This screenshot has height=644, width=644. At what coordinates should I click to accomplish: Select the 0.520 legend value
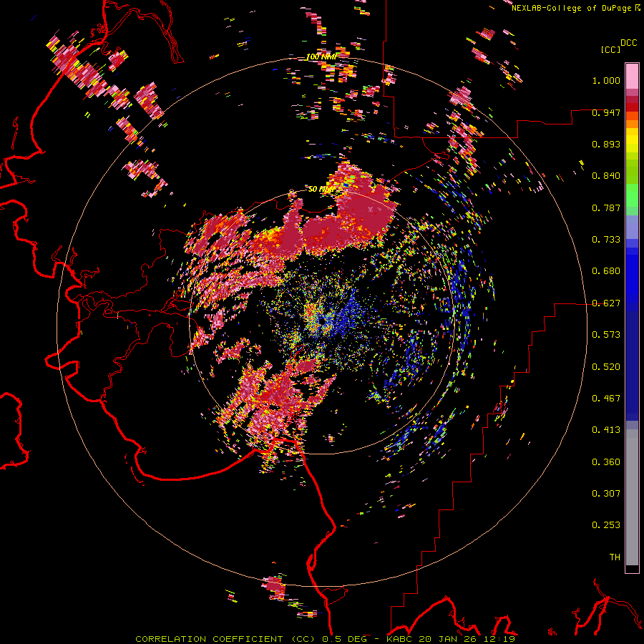(606, 367)
